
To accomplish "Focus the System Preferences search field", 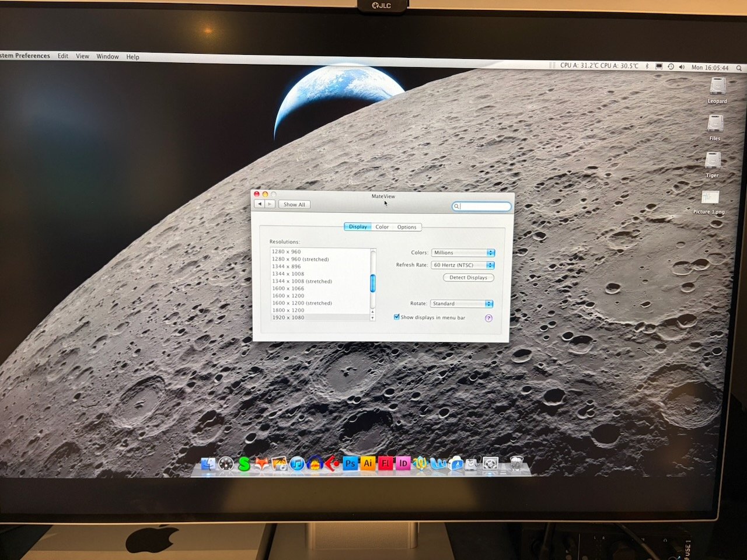I will [x=481, y=206].
